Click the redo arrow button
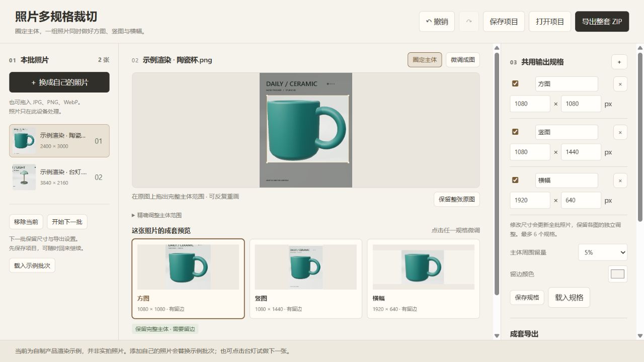Image resolution: width=644 pixels, height=362 pixels. coord(469,22)
